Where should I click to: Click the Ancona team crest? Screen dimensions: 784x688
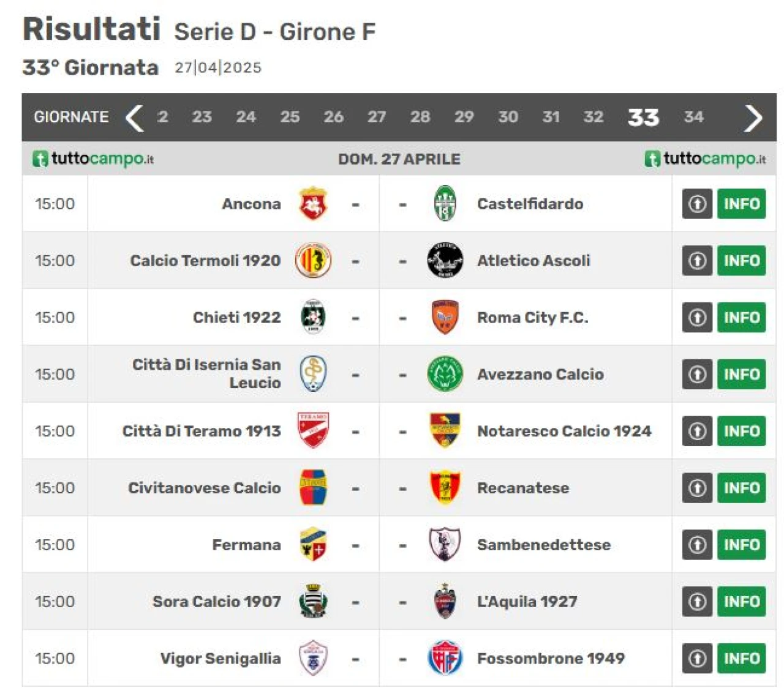(x=313, y=204)
